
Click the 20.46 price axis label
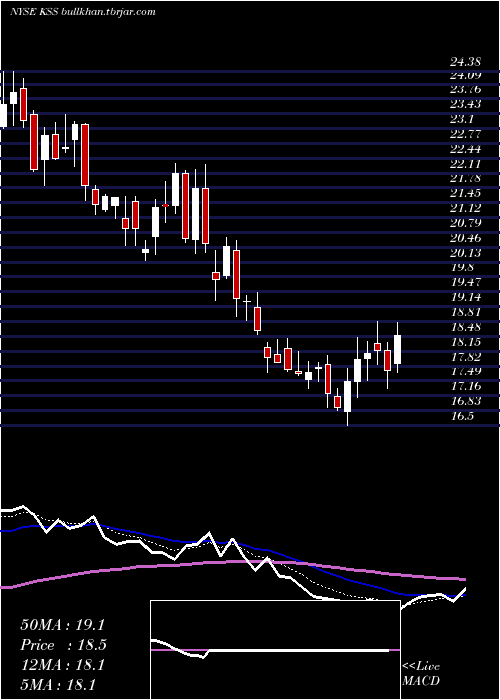(465, 238)
